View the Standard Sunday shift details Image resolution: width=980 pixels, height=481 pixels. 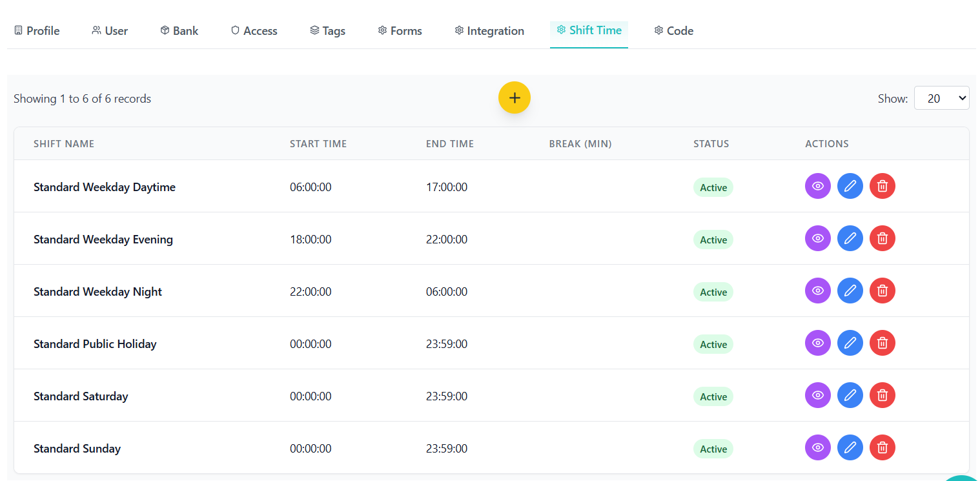point(817,448)
